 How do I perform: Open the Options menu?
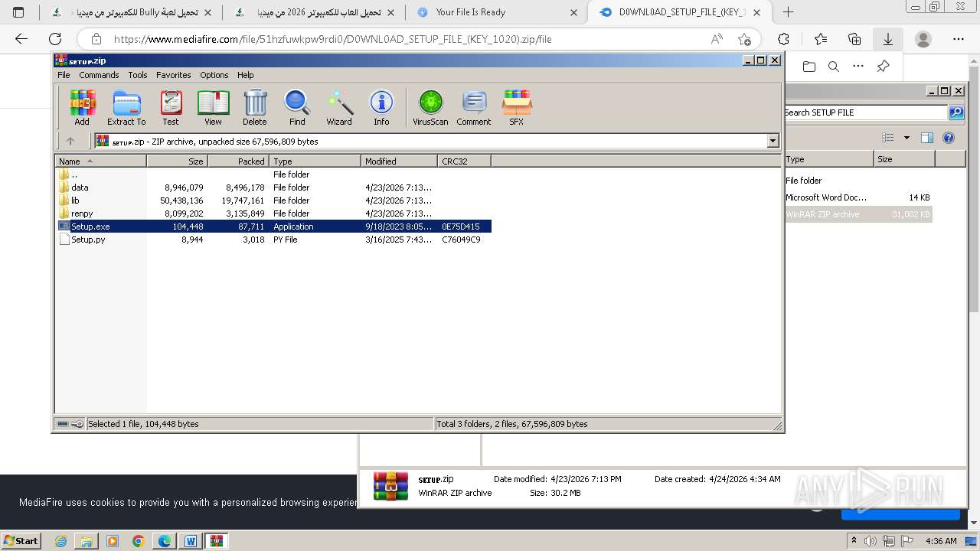click(214, 75)
